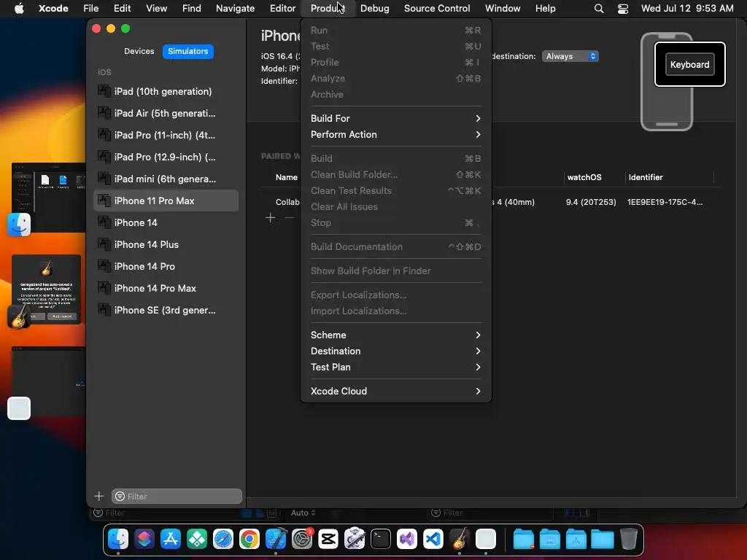Open Finder from the Dock
This screenshot has height=560, width=747.
(x=118, y=540)
